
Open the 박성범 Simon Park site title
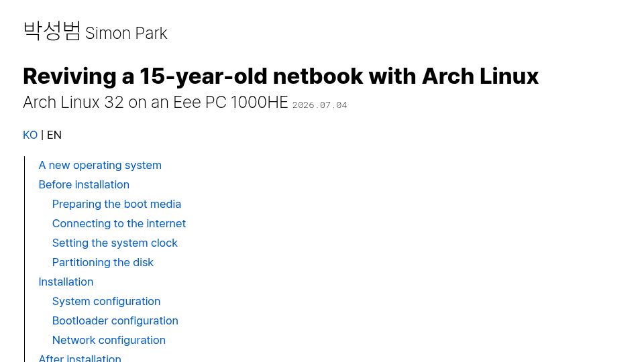pos(95,32)
